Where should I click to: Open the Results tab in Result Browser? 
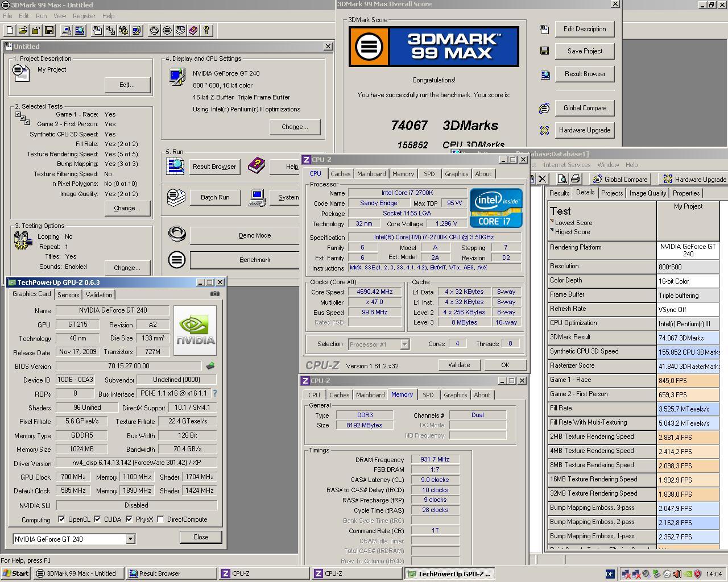[x=559, y=193]
